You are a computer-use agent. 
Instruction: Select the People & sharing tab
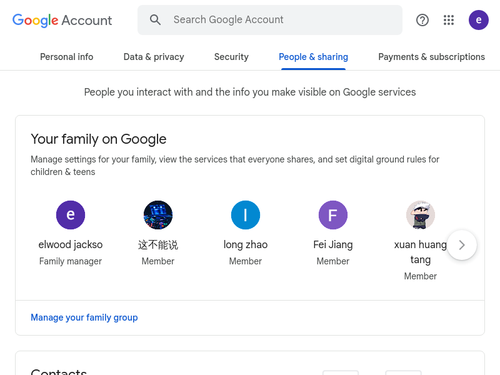point(313,57)
